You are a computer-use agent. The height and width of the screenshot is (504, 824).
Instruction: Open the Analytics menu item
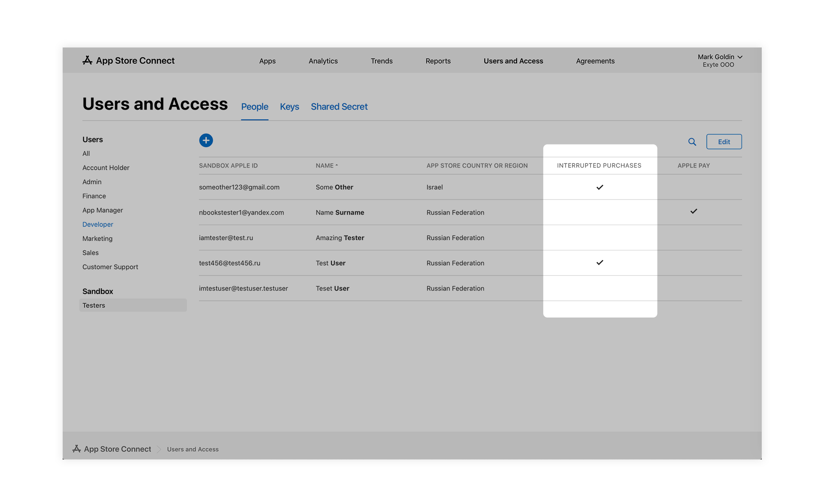tap(323, 61)
